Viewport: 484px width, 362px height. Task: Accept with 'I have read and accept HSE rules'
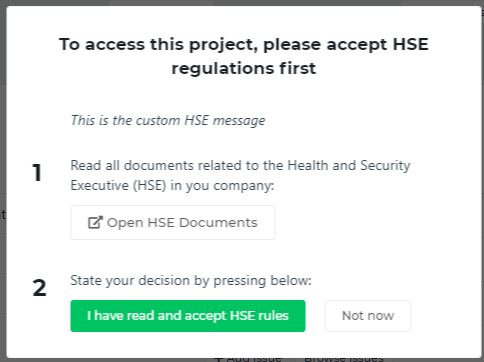[x=188, y=316]
